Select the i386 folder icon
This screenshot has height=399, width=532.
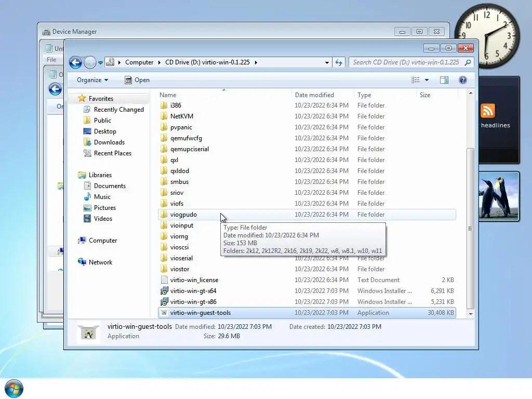(x=164, y=105)
